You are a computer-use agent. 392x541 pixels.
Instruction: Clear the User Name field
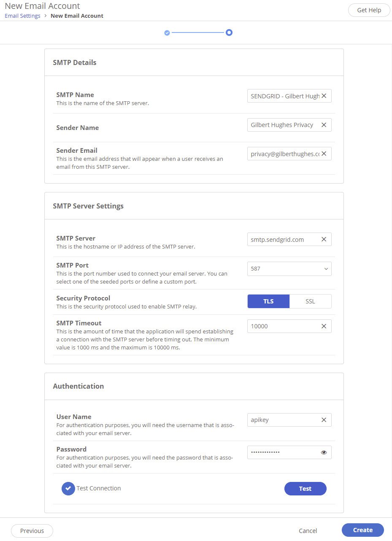(x=324, y=419)
